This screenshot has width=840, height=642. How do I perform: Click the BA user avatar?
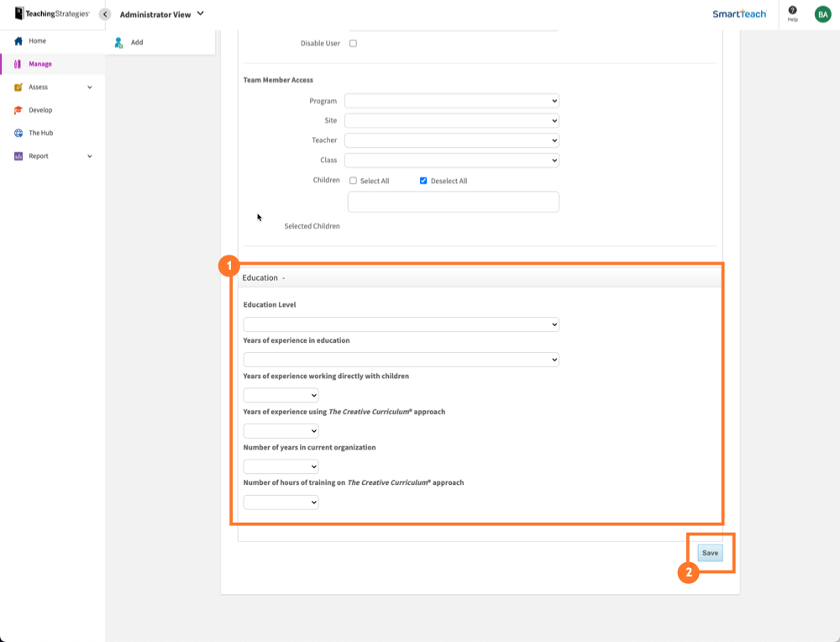coord(822,13)
